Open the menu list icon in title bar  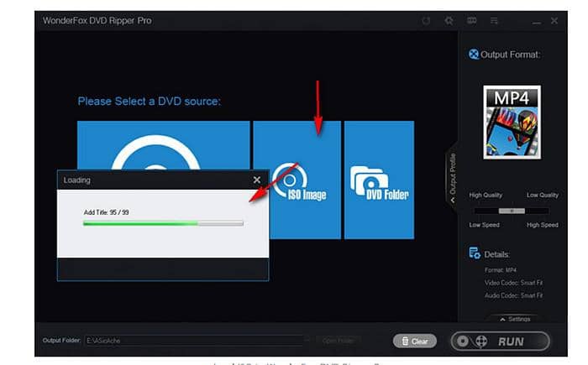pyautogui.click(x=494, y=21)
